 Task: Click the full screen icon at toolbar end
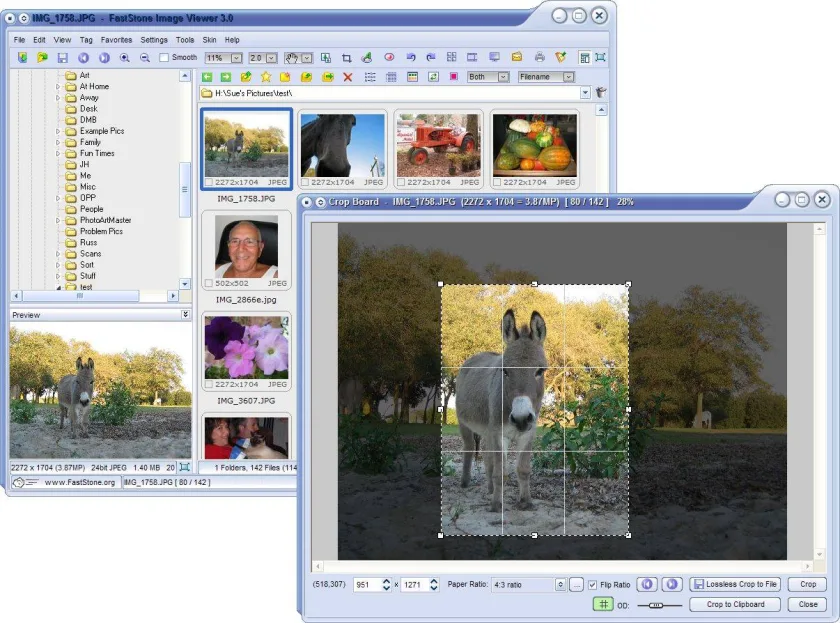coord(601,57)
